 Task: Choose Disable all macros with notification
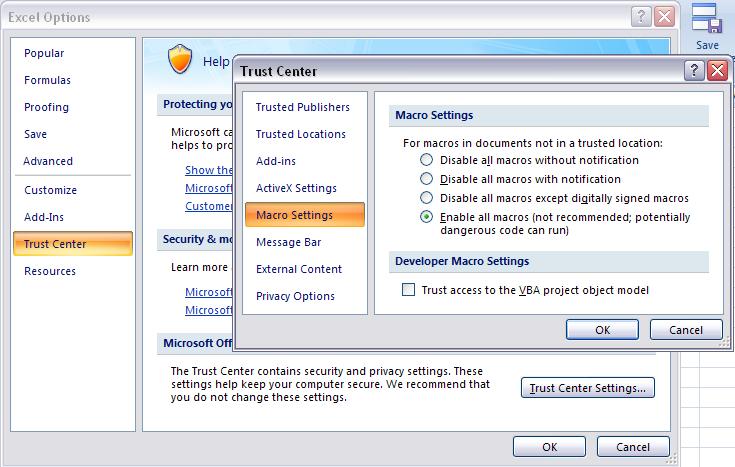(x=427, y=179)
